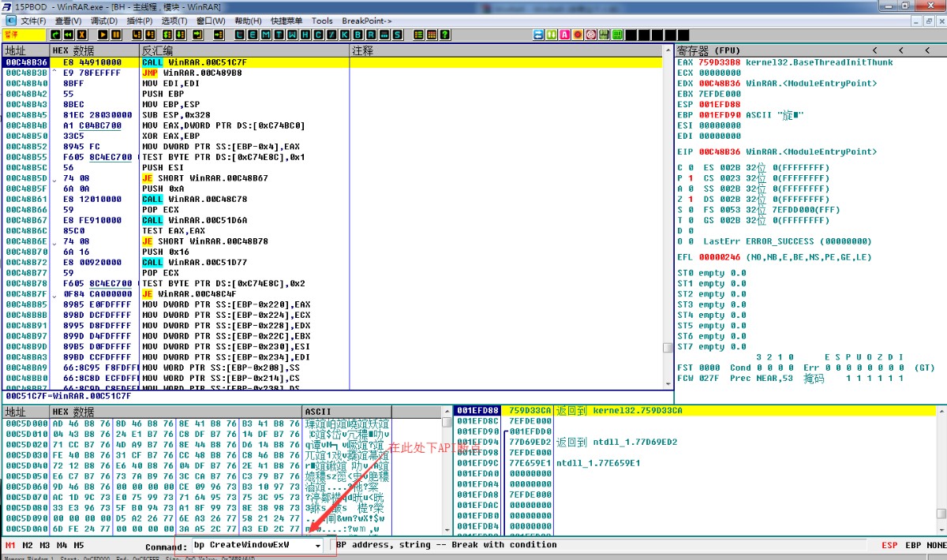The height and width of the screenshot is (560, 947).
Task: Select NONE stack addressing mode
Action: tap(937, 545)
